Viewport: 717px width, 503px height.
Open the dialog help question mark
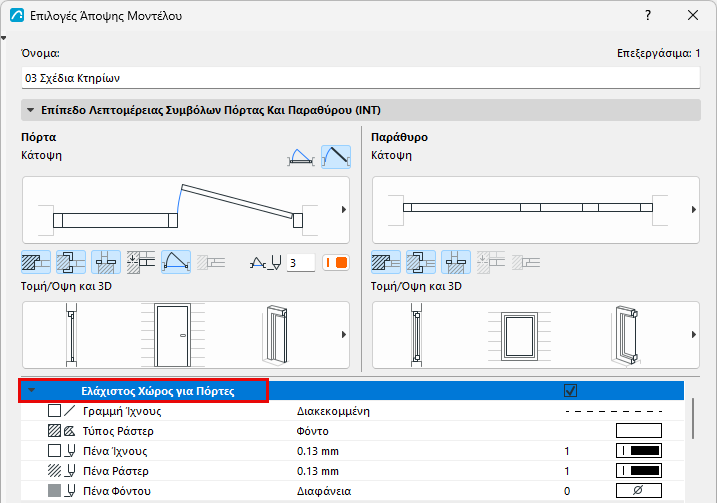point(648,16)
